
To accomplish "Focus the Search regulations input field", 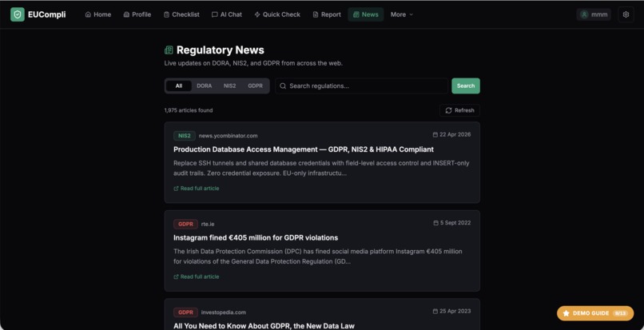I will pos(361,85).
